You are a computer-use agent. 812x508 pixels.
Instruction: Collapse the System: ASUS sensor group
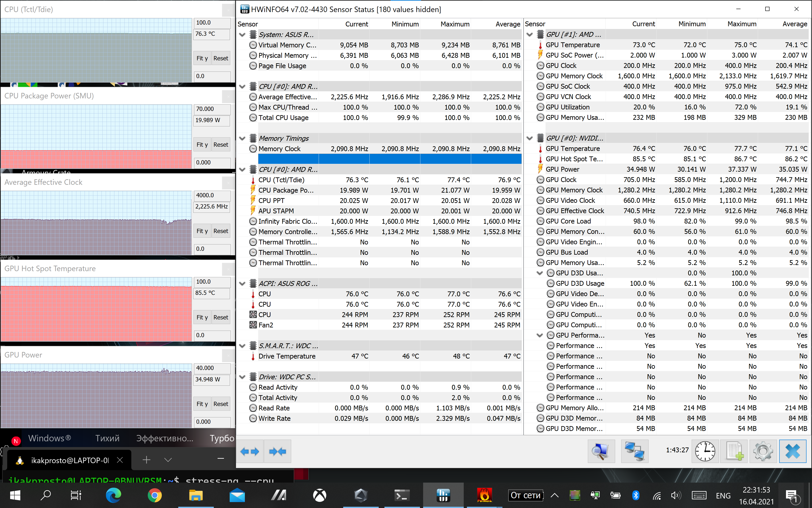[242, 35]
